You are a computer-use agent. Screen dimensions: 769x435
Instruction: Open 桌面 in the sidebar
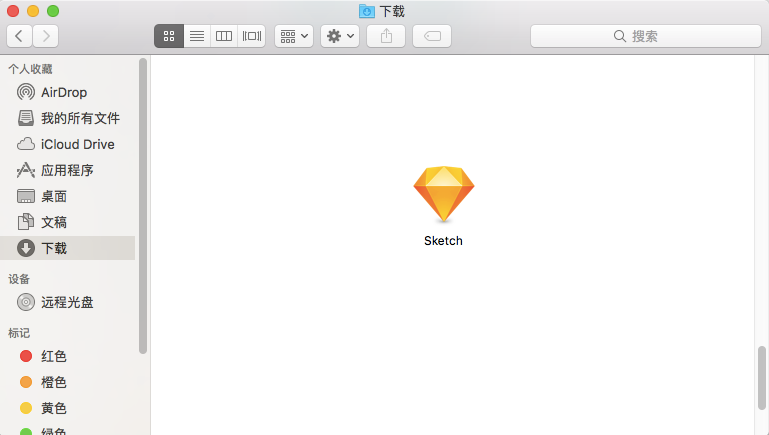point(69,196)
